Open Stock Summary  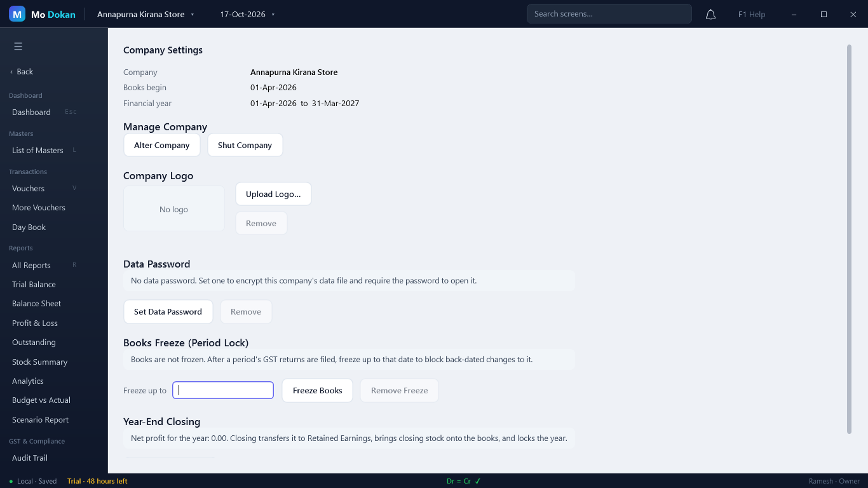coord(44,362)
